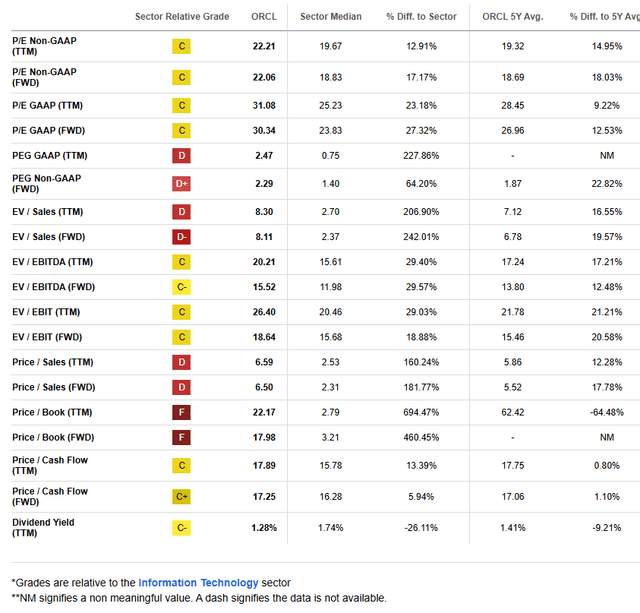Click the D- grade badge for EV / Sales (FWD)

(x=181, y=237)
